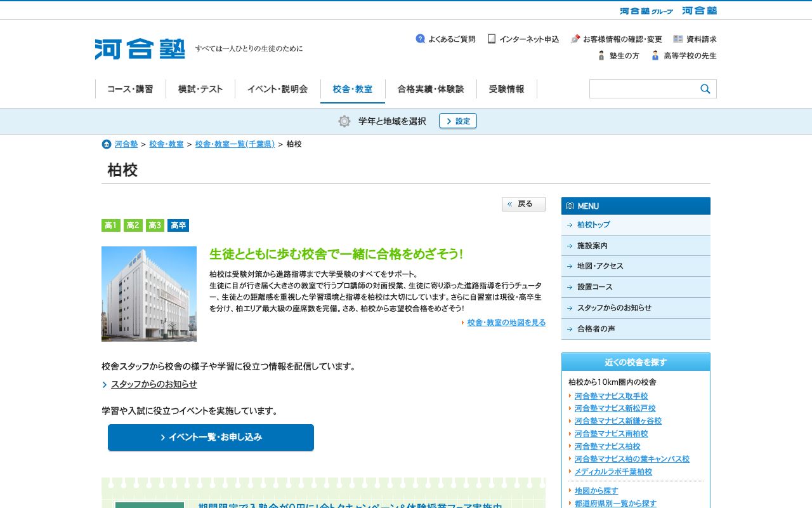The image size is (812, 508).
Task: Select the 高3 grade tag
Action: click(155, 225)
